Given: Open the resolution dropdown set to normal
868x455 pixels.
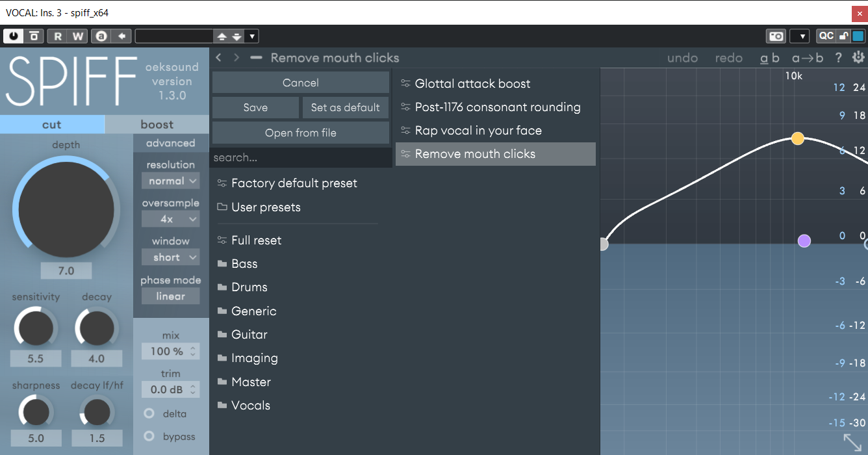Looking at the screenshot, I should tap(170, 181).
